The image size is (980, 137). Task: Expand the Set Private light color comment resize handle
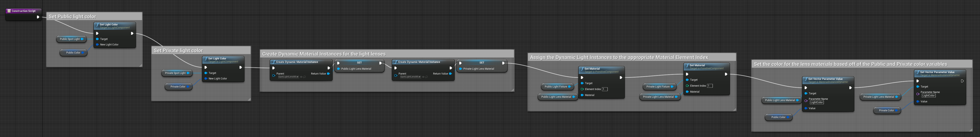tap(249, 99)
